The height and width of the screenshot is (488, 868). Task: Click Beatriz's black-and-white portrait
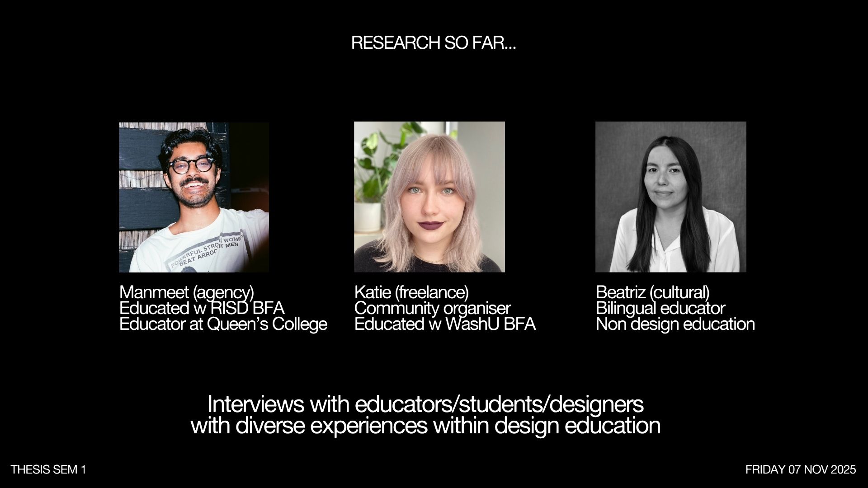(x=670, y=197)
